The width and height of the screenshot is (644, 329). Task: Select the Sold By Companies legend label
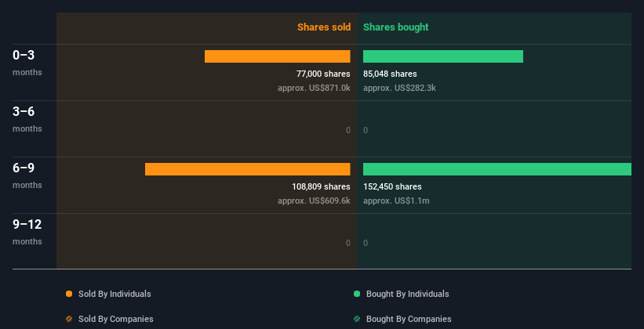(116, 319)
